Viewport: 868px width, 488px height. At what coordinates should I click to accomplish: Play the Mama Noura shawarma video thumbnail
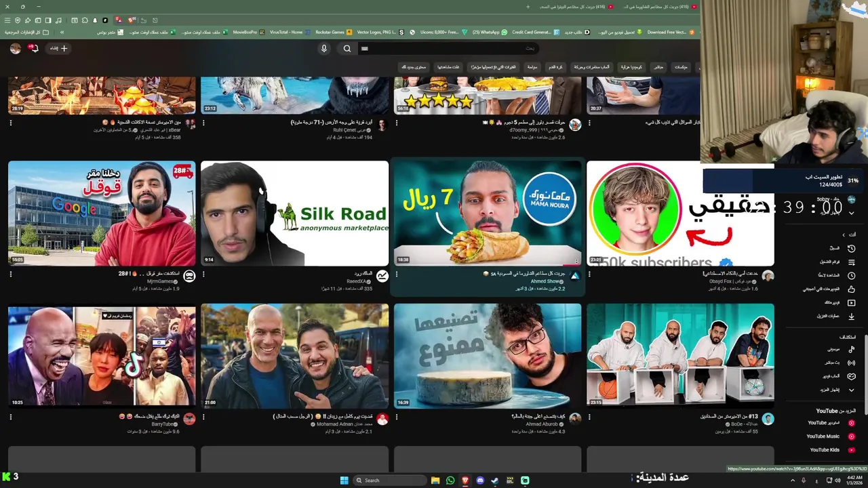tap(488, 212)
